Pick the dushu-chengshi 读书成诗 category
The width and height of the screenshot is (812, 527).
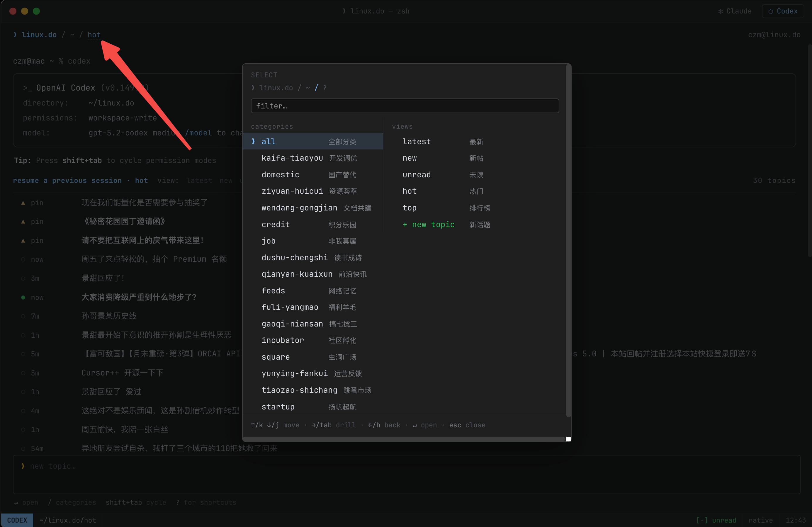point(313,258)
